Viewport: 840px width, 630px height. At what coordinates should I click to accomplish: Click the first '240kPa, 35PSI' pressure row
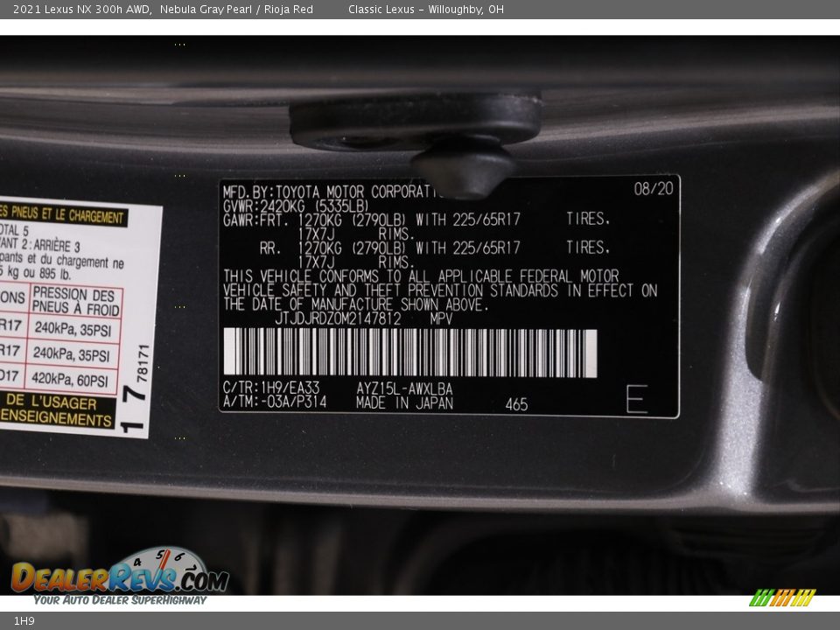(73, 329)
